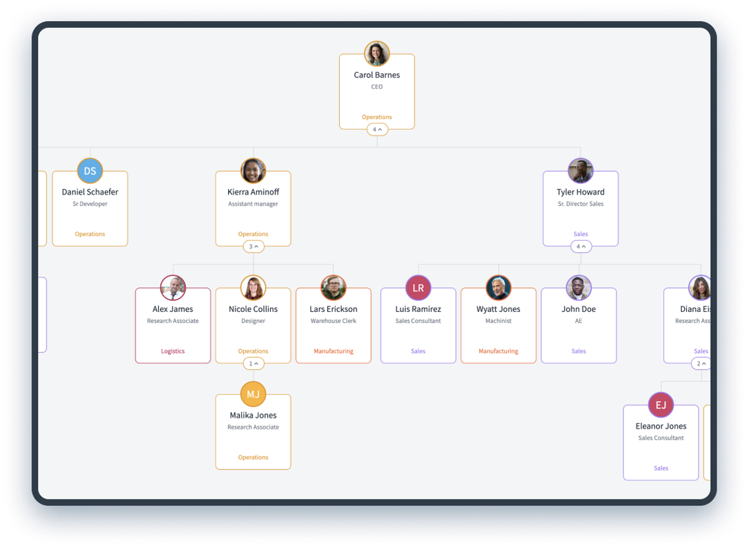Click the DS initials avatar for Daniel Schaefer
The image size is (748, 560).
click(x=90, y=170)
